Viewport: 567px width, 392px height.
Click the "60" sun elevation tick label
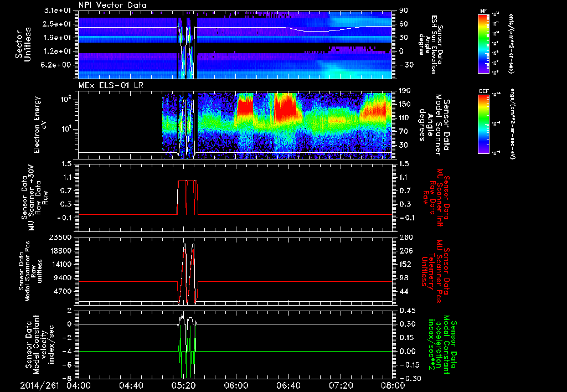[403, 24]
